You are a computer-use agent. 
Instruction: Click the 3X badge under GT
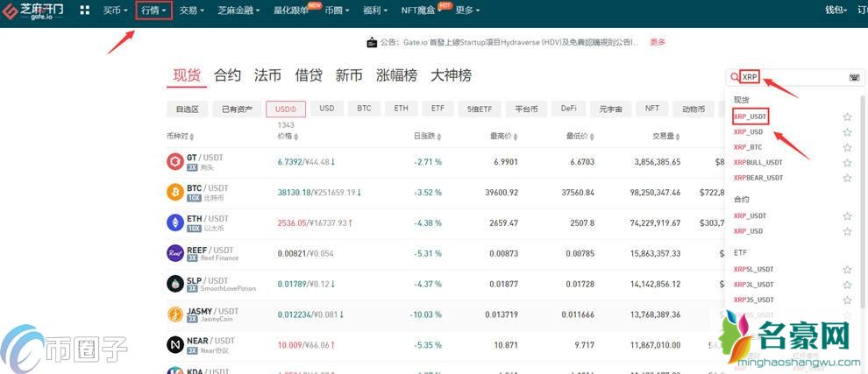pos(192,167)
